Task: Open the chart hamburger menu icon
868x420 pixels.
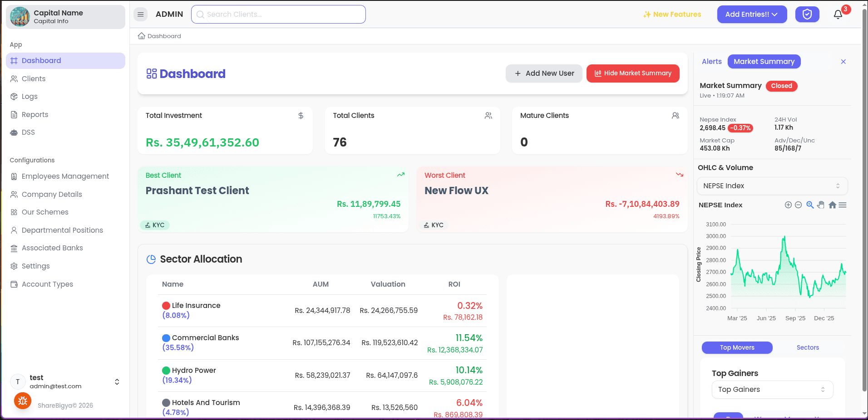Action: [843, 205]
